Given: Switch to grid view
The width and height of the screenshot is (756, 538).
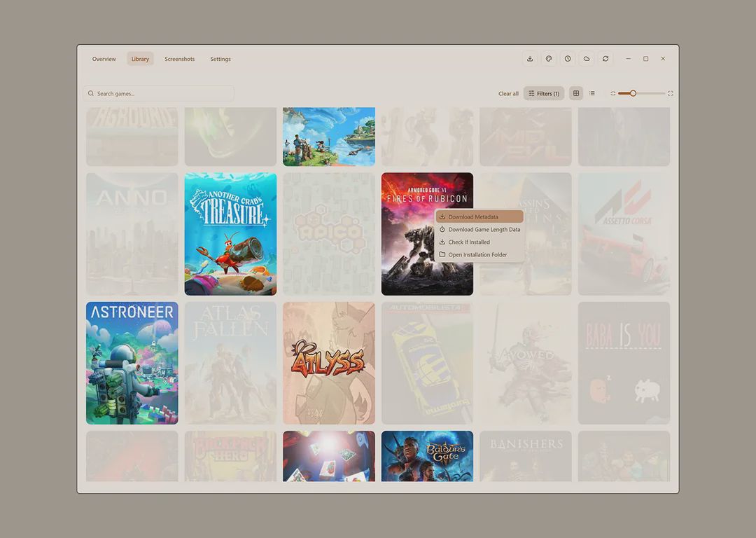Looking at the screenshot, I should [x=575, y=93].
